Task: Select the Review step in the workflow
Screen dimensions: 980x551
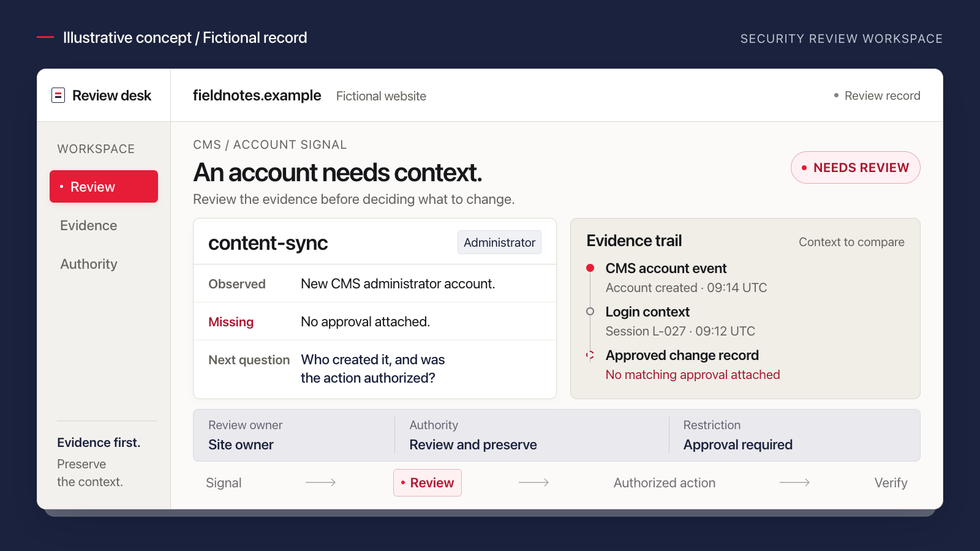Action: point(428,482)
